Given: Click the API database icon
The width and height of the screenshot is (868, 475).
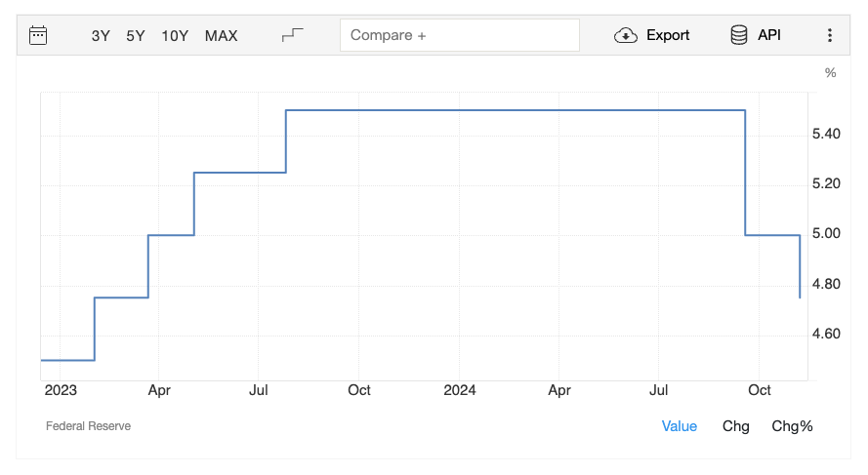Looking at the screenshot, I should pyautogui.click(x=739, y=35).
